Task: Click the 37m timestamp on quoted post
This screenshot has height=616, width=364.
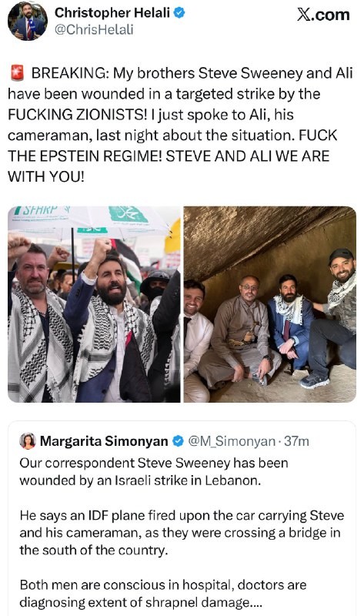Action: tap(296, 440)
